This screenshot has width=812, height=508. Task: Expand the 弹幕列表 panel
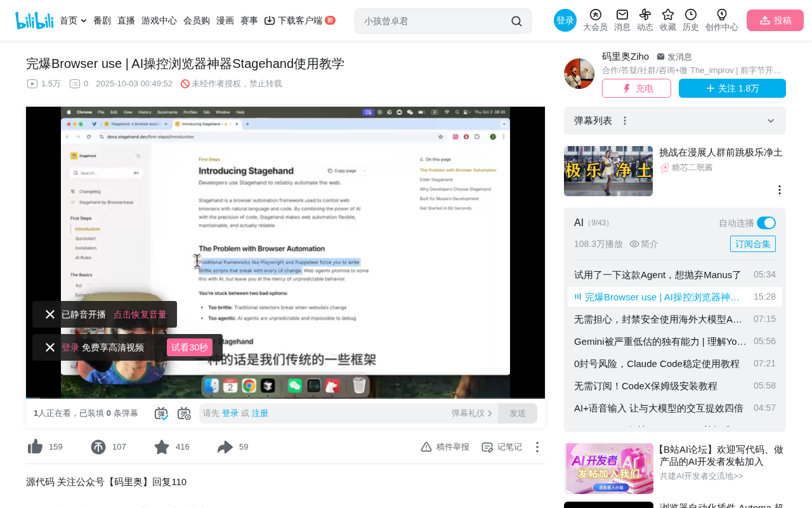[x=771, y=121]
